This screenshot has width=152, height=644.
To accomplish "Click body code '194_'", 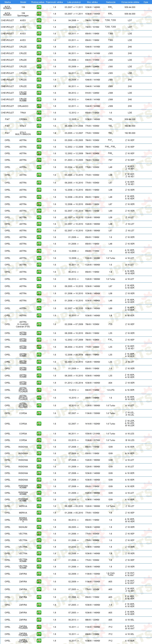I will click(x=110, y=119).
